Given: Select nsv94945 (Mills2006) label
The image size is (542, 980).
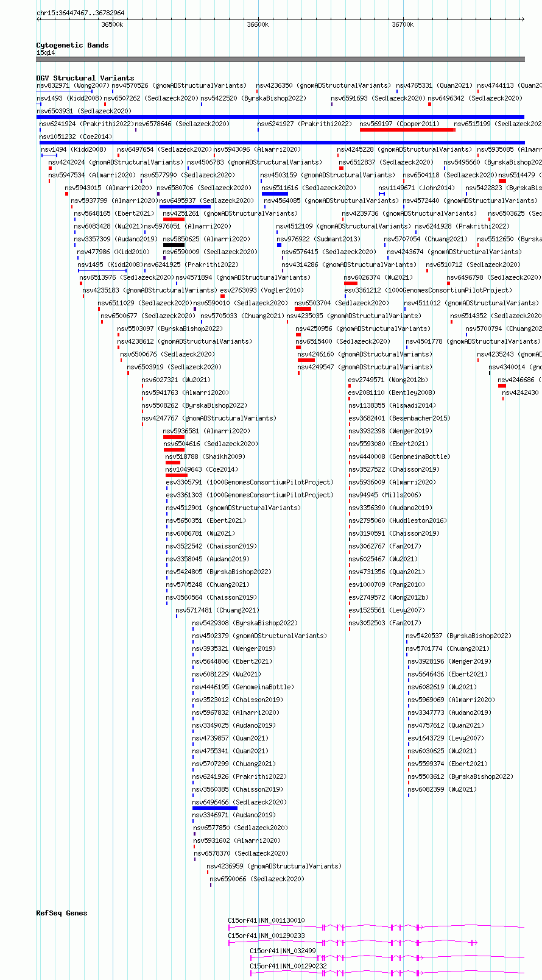Looking at the screenshot, I should coord(384,495).
